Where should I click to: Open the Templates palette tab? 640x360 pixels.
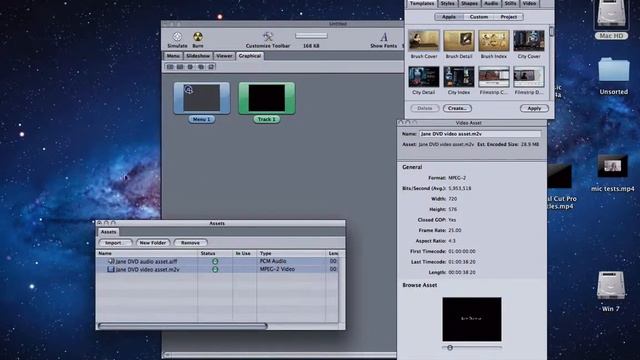[422, 3]
